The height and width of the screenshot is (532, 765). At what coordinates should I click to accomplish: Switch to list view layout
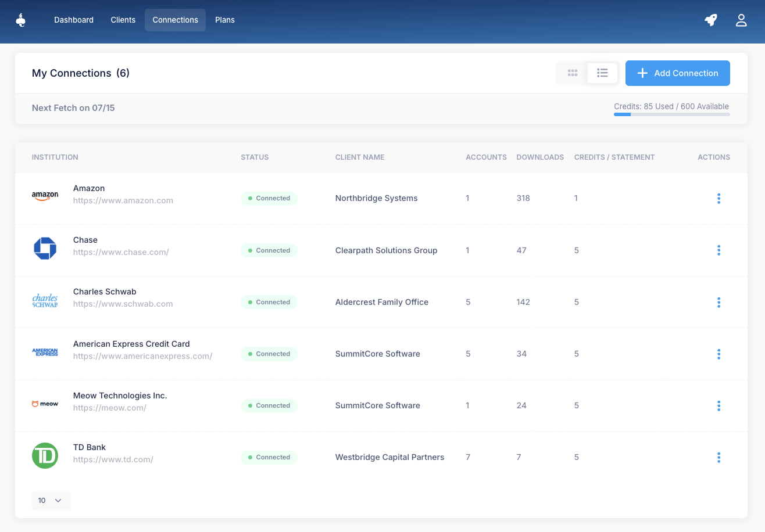point(602,73)
